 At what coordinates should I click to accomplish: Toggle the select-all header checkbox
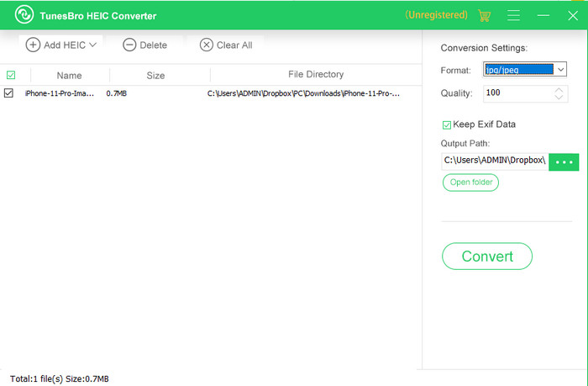click(11, 75)
